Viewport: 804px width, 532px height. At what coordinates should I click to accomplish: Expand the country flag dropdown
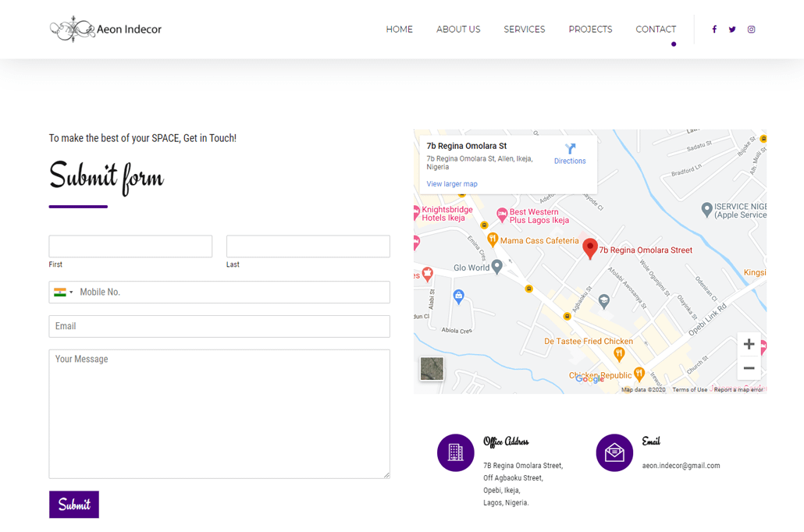[x=63, y=293]
